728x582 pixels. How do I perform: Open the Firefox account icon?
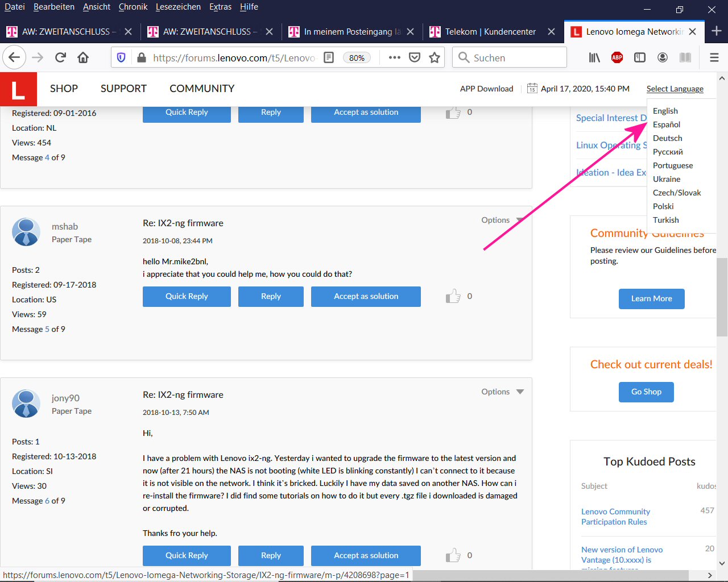click(663, 57)
